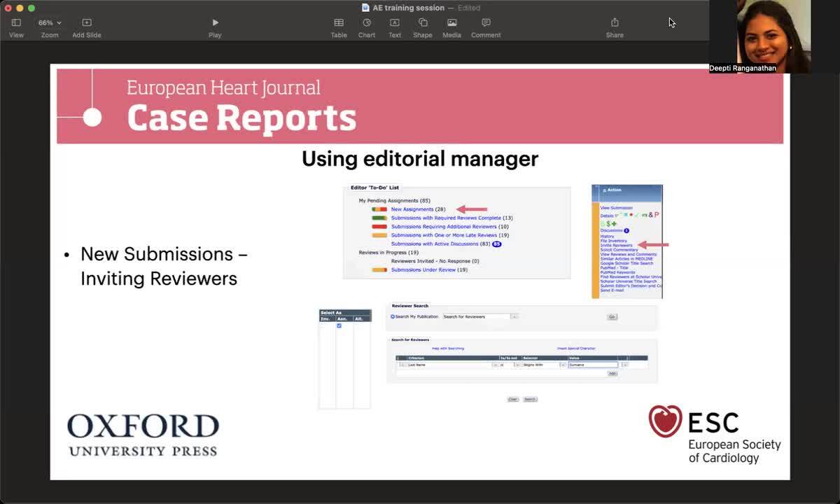Click the New Assignments link
Viewport: 840px width, 504px height.
[x=412, y=209]
